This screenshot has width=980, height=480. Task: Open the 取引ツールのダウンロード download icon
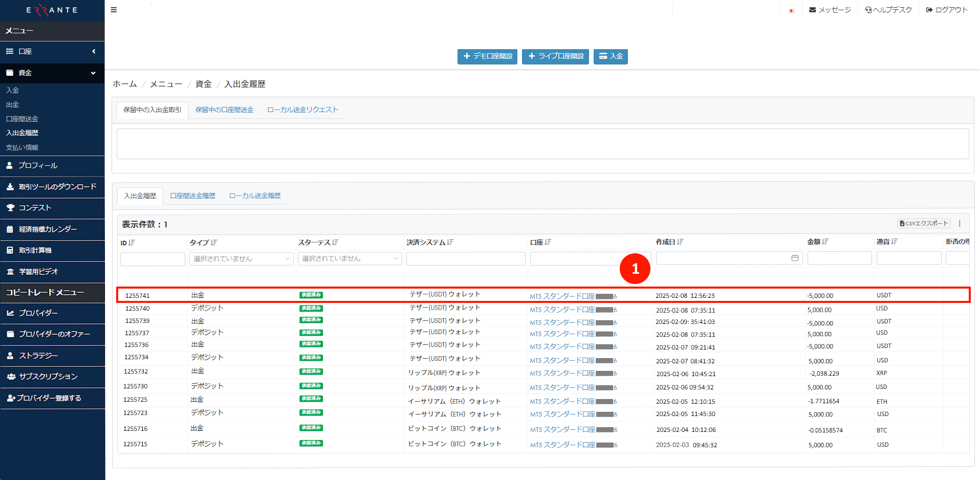(10, 186)
